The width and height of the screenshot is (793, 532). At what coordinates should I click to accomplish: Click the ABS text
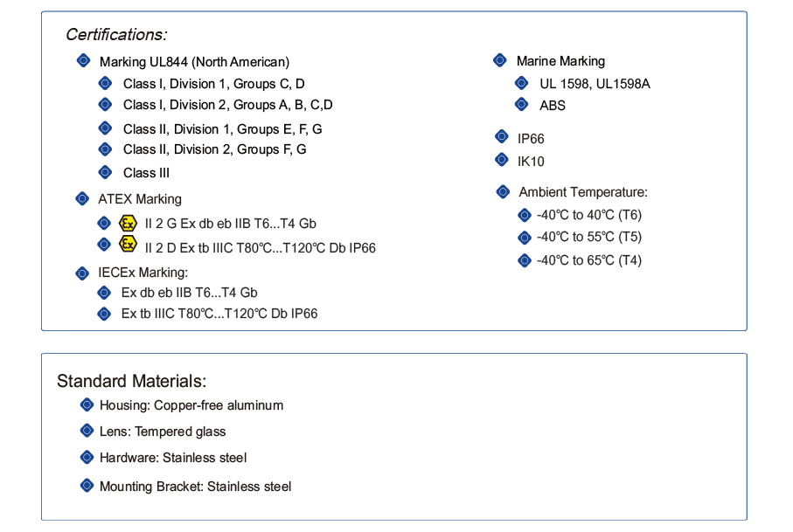coord(553,106)
